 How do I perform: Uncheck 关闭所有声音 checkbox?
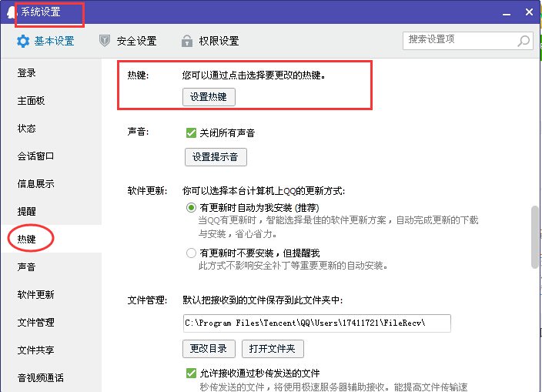tap(191, 132)
